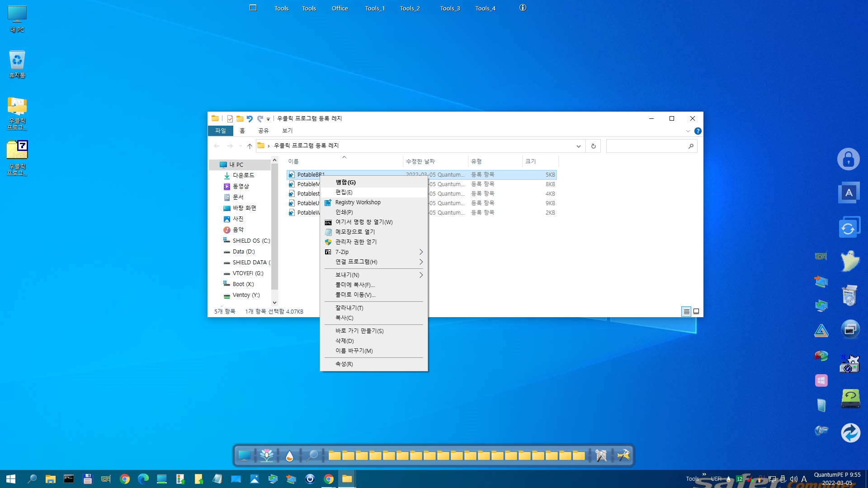868x488 pixels.
Task: Select 잘라내기(T) in context menu
Action: pyautogui.click(x=374, y=308)
